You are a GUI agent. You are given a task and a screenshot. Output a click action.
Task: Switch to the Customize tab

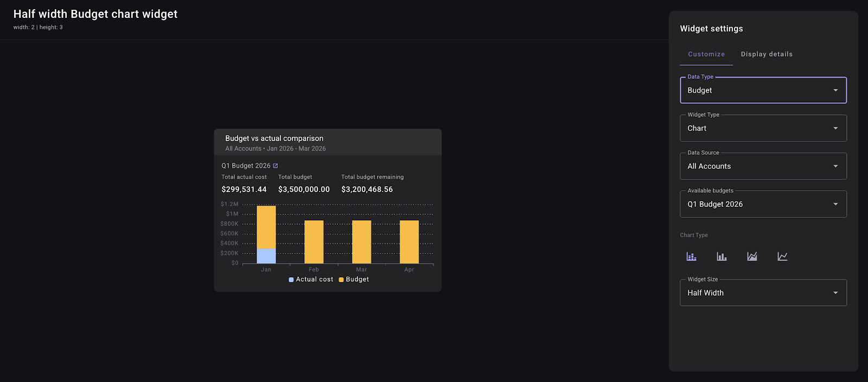click(x=706, y=54)
